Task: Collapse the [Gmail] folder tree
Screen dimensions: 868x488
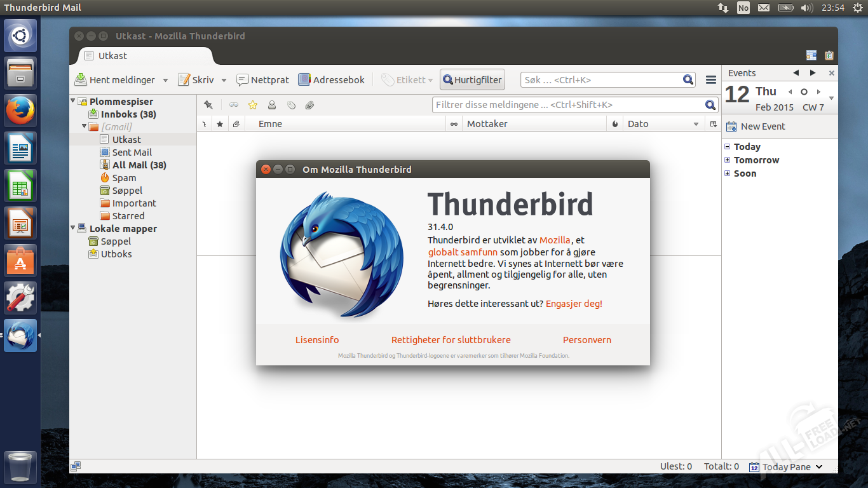Action: coord(85,126)
